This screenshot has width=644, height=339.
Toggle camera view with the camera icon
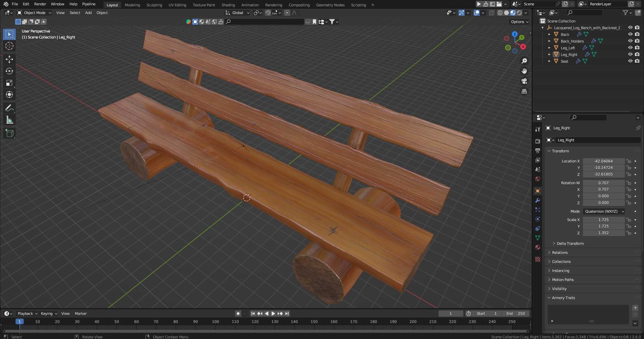[x=524, y=81]
